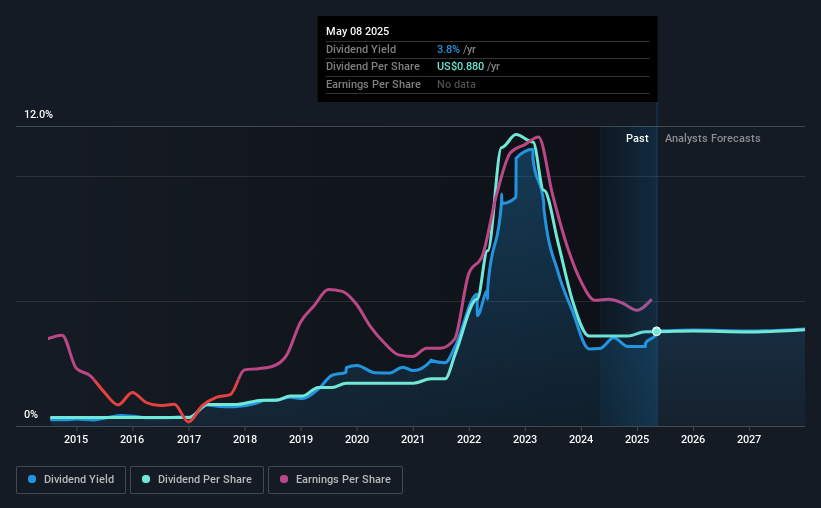Click the 2027 x-axis label

click(x=749, y=439)
